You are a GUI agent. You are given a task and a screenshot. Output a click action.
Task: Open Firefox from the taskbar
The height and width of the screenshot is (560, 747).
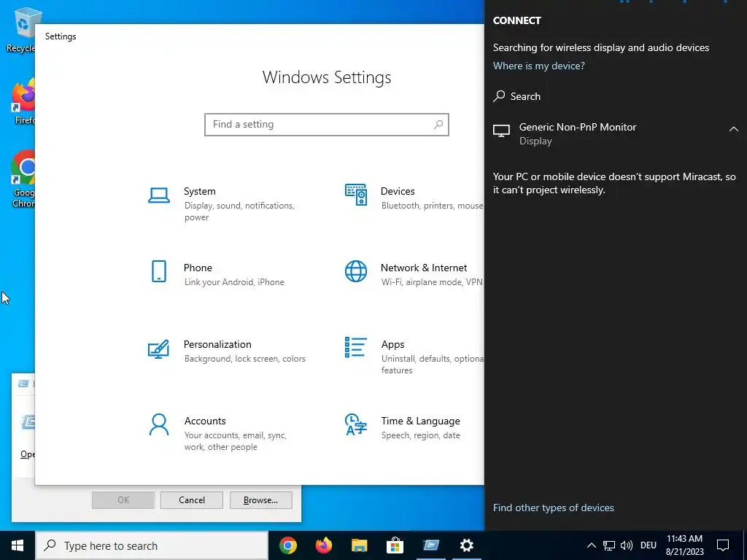click(x=324, y=545)
